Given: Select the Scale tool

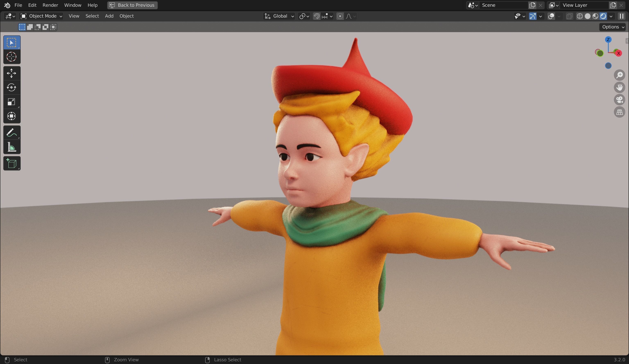Looking at the screenshot, I should [x=12, y=102].
